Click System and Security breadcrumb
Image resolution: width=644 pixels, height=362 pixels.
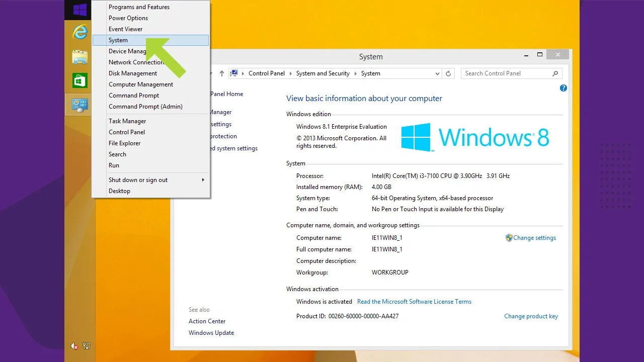tap(323, 73)
